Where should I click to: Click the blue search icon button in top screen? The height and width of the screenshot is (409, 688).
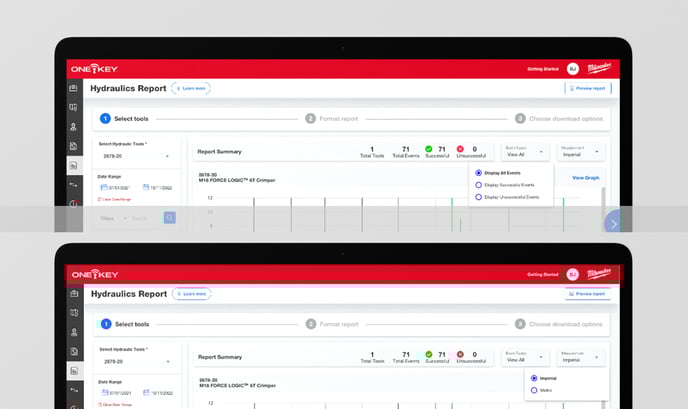(170, 217)
